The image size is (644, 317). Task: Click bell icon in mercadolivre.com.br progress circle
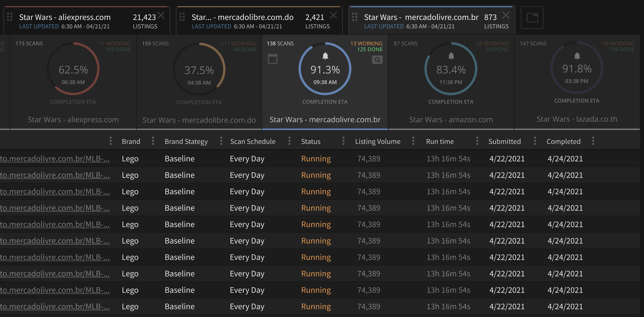(325, 56)
